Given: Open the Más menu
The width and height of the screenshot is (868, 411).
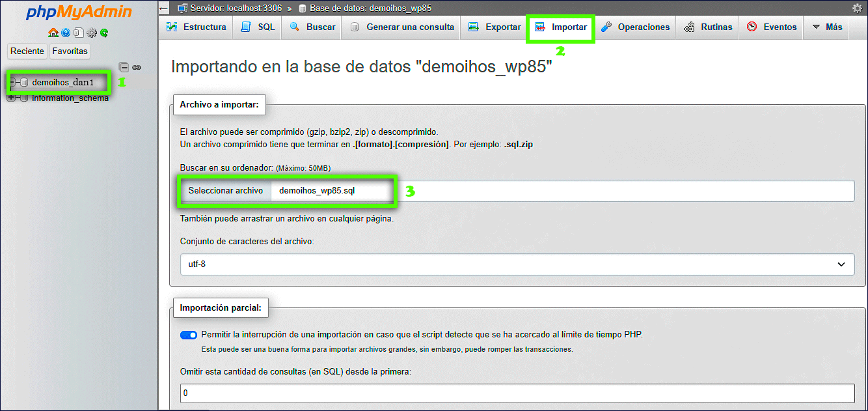Looking at the screenshot, I should [826, 27].
